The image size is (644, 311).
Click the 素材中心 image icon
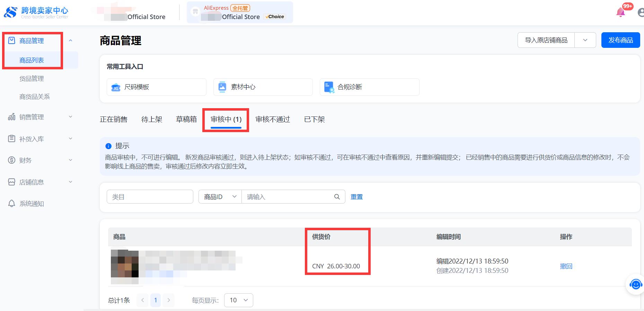(x=222, y=87)
